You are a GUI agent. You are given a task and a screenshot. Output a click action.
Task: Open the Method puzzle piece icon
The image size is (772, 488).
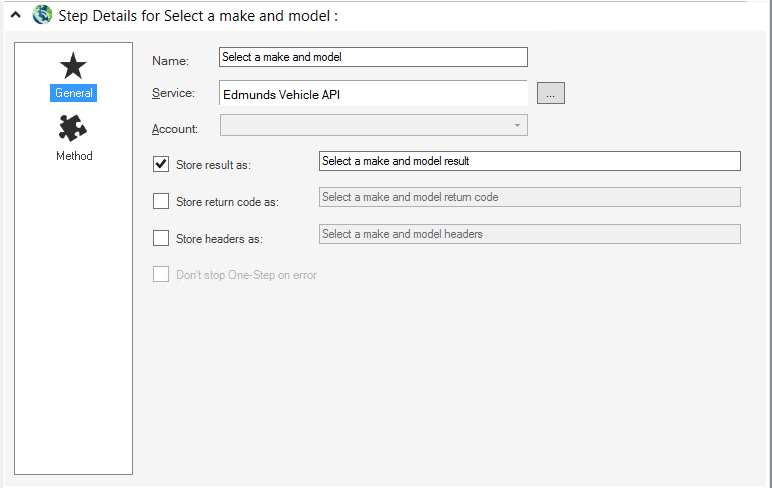(x=73, y=128)
